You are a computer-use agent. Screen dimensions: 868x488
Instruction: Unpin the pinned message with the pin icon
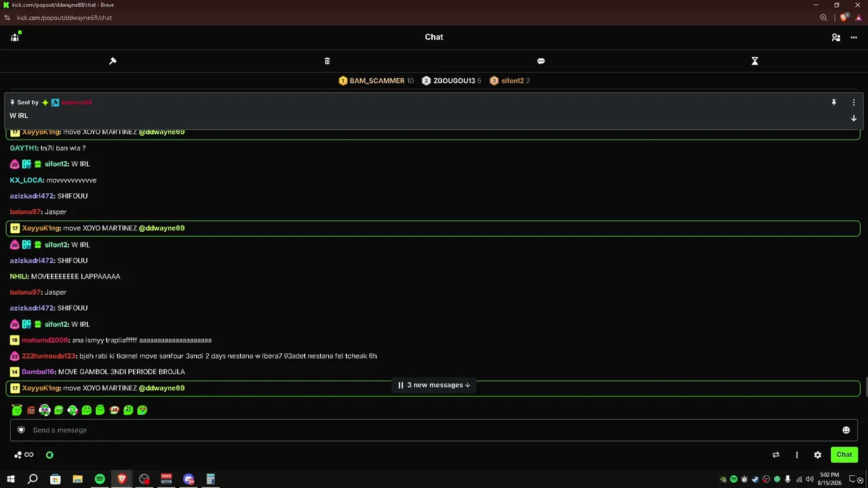834,102
